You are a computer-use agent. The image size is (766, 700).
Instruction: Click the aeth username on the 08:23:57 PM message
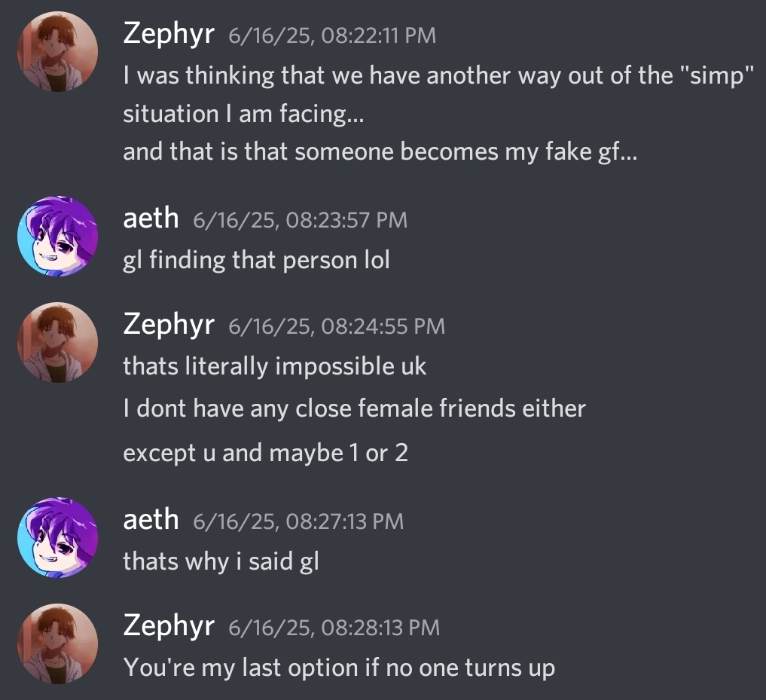151,219
